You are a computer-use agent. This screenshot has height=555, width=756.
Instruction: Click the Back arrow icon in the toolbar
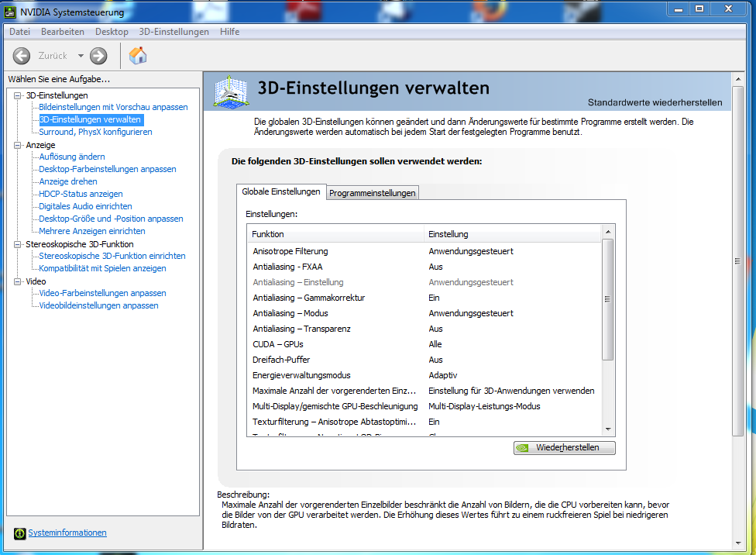tap(21, 56)
